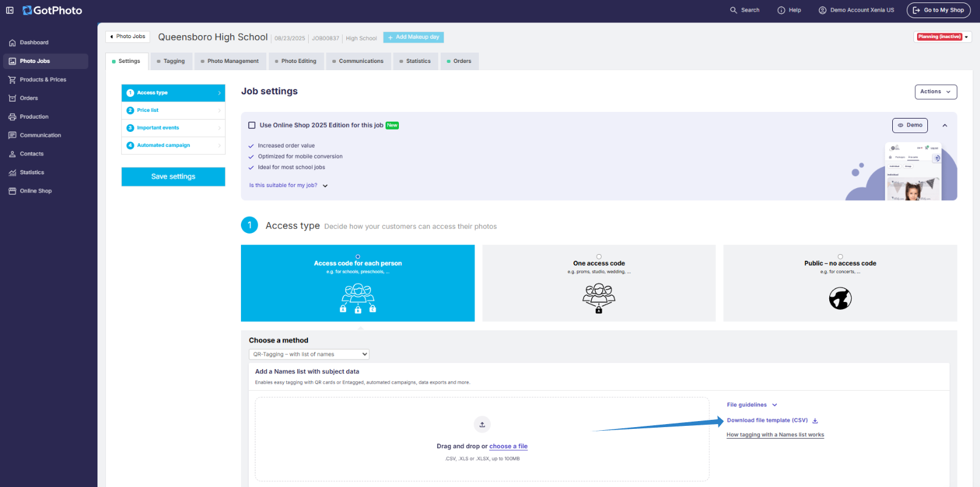Image resolution: width=980 pixels, height=487 pixels.
Task: Click Download file template (CSV) link
Action: click(768, 420)
